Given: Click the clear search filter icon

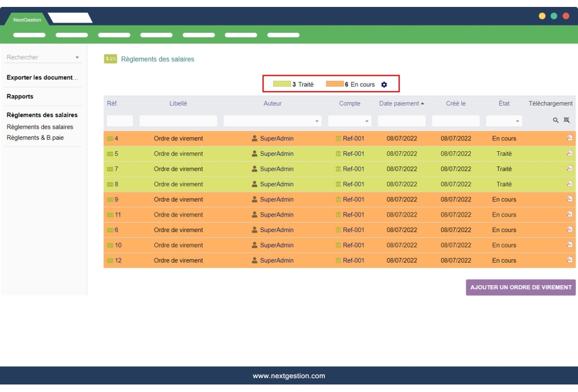Looking at the screenshot, I should coord(566,121).
